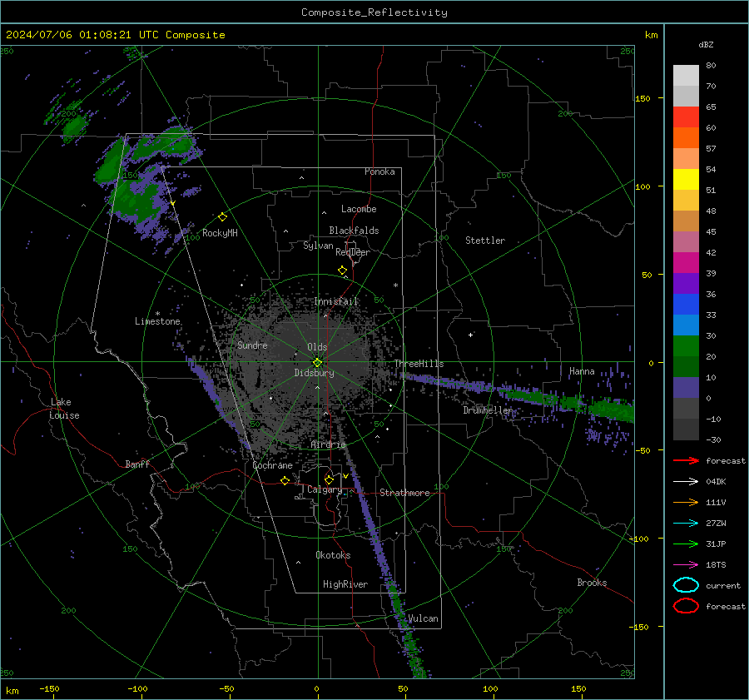This screenshot has width=749, height=700.
Task: Click the Hanna town label
Action: pyautogui.click(x=582, y=371)
